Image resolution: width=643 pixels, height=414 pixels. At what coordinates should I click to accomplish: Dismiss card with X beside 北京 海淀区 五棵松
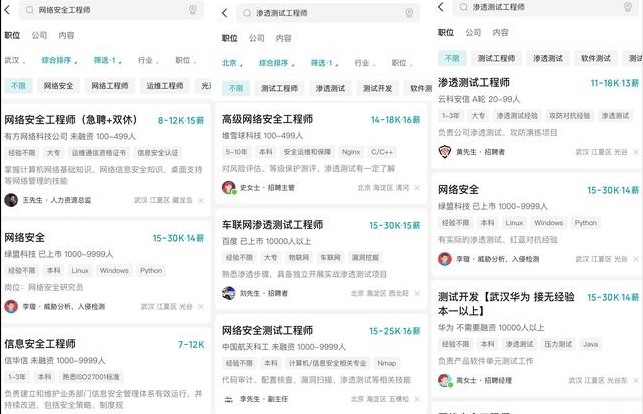coord(417,399)
